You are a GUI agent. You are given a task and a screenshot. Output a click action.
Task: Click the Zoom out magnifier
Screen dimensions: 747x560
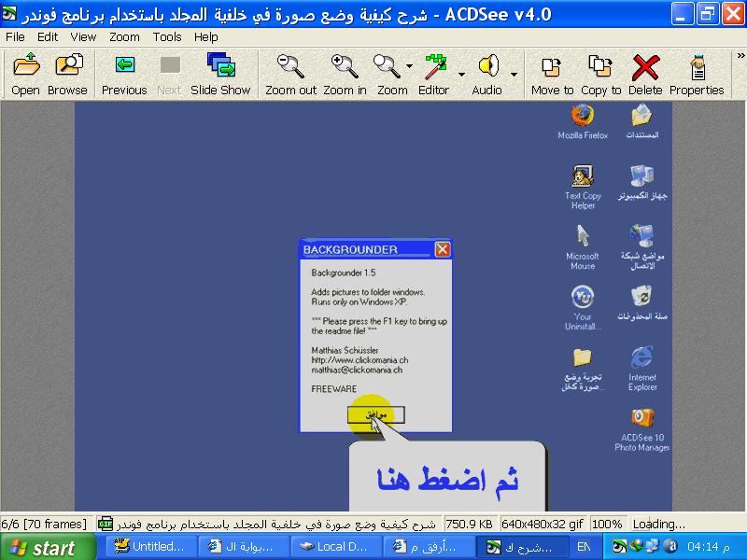(x=290, y=67)
